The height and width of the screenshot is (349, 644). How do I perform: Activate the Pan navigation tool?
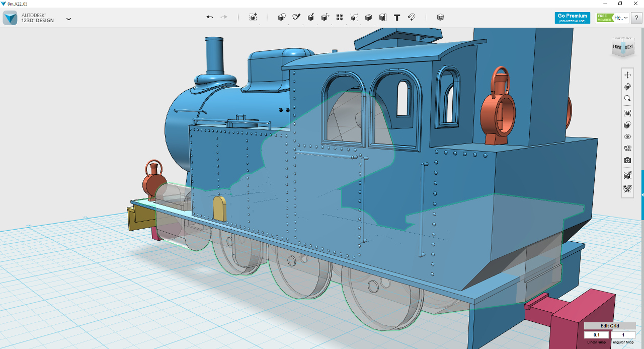point(627,75)
